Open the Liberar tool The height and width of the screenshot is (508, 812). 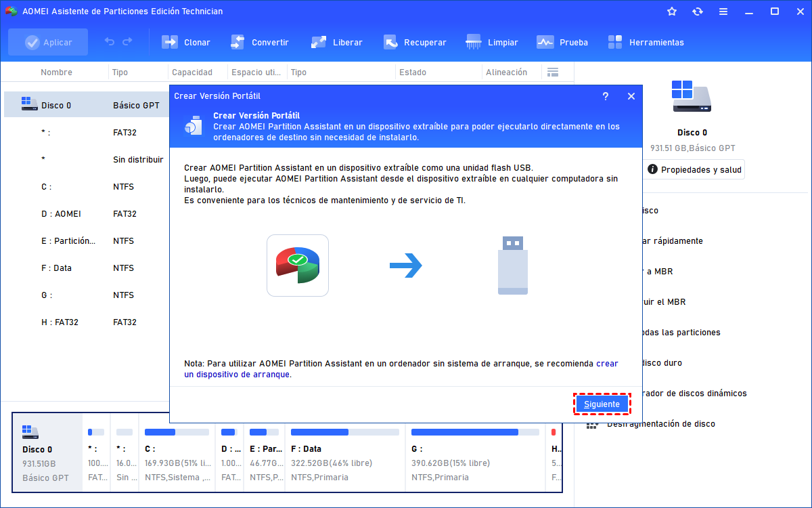tap(336, 42)
